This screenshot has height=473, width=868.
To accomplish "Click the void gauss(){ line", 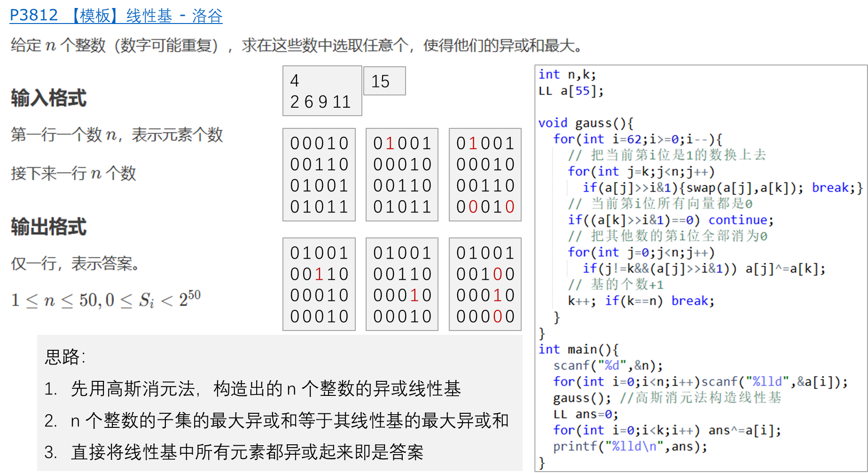I will [586, 123].
